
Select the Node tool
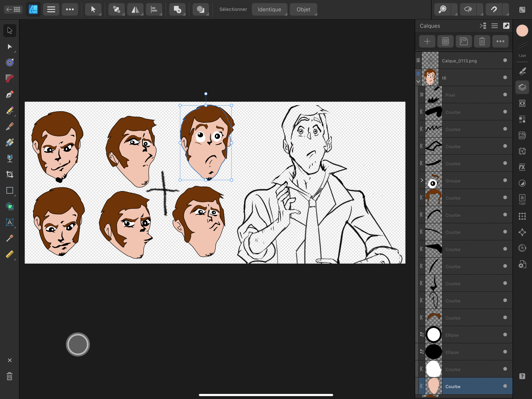point(10,47)
